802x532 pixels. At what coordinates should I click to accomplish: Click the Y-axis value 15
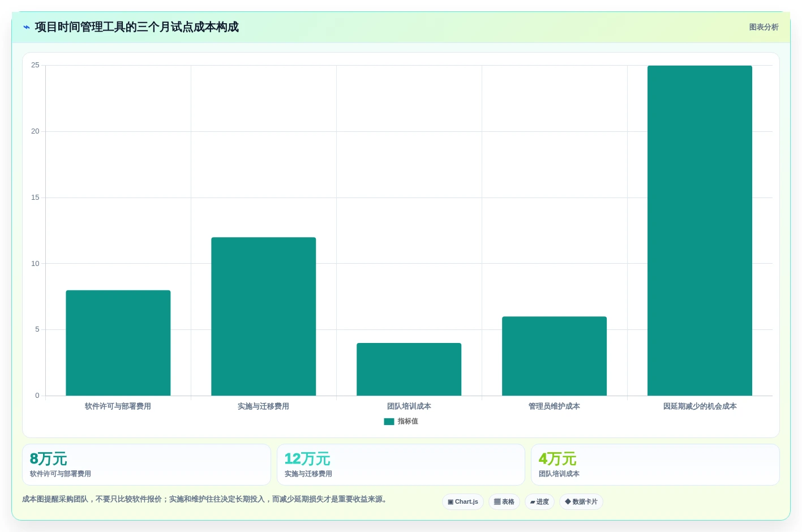point(35,198)
